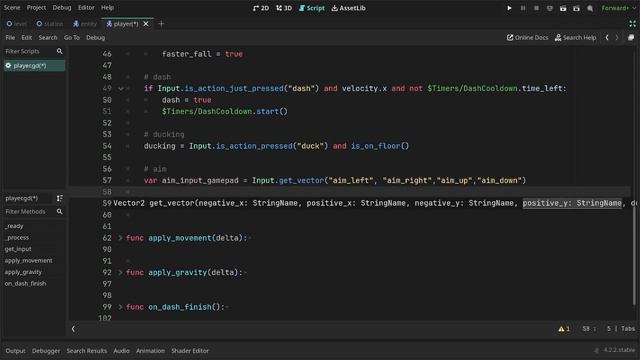Click the Filter Methods magnifier icon
The width and height of the screenshot is (640, 360).
click(x=60, y=212)
